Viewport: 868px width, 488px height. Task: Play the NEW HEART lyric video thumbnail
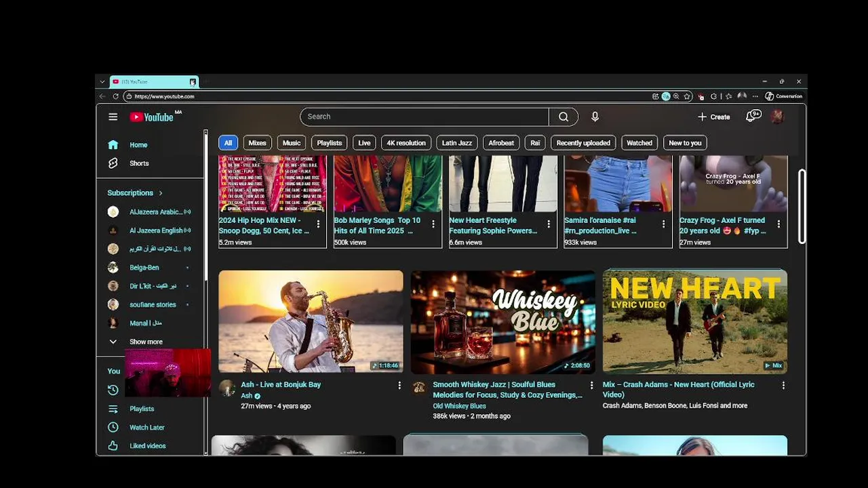(x=695, y=322)
